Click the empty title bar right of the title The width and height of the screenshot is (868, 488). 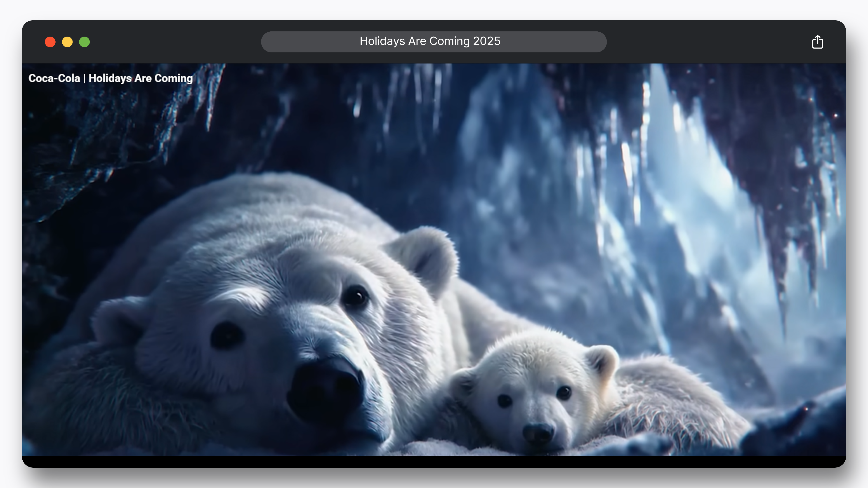click(x=708, y=42)
